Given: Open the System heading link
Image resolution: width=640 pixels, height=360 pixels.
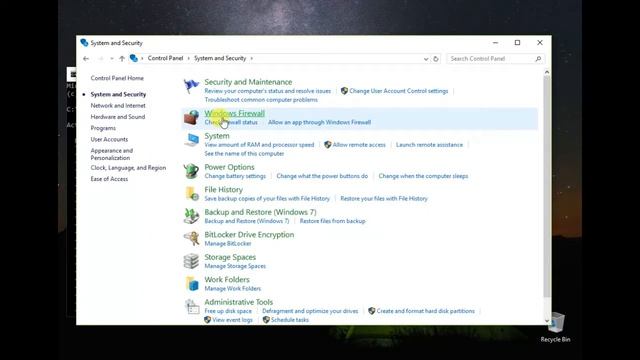Looking at the screenshot, I should [x=217, y=136].
